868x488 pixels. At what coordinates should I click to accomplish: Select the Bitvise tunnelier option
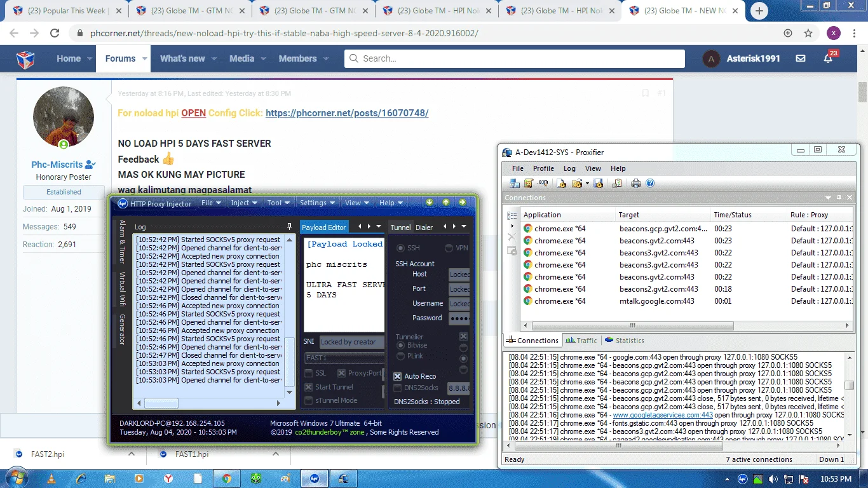point(400,345)
